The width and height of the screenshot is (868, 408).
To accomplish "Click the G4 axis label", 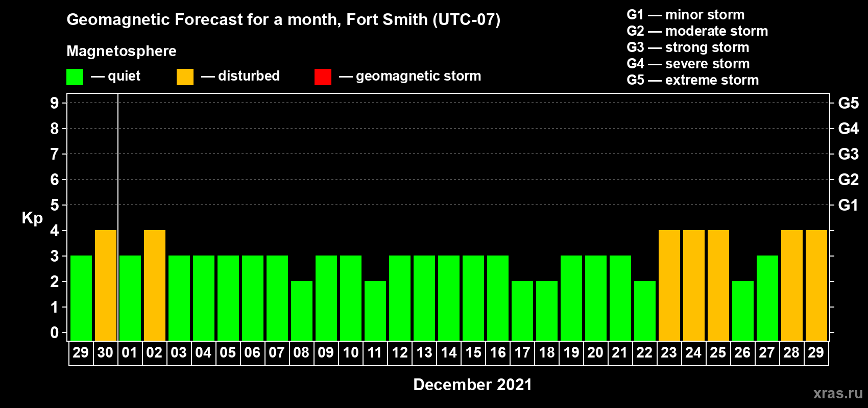I will click(x=849, y=129).
